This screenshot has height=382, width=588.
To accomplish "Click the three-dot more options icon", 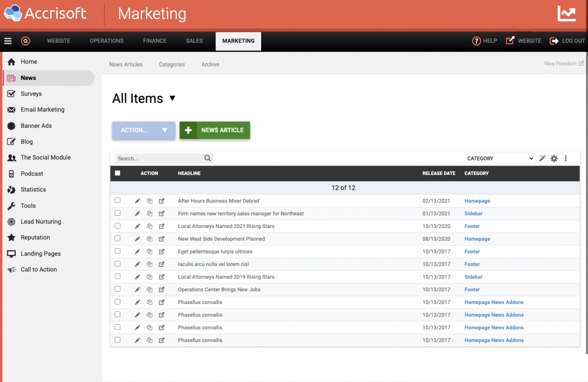I will 566,158.
